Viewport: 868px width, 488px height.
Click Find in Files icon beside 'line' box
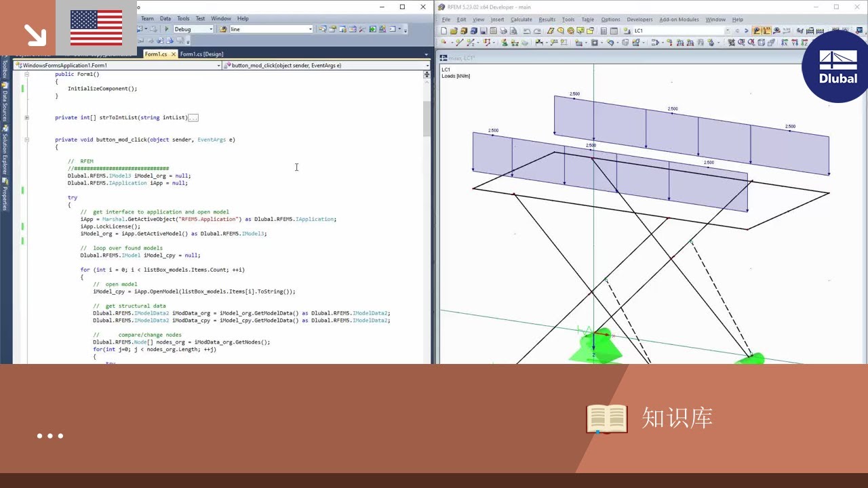click(x=223, y=29)
